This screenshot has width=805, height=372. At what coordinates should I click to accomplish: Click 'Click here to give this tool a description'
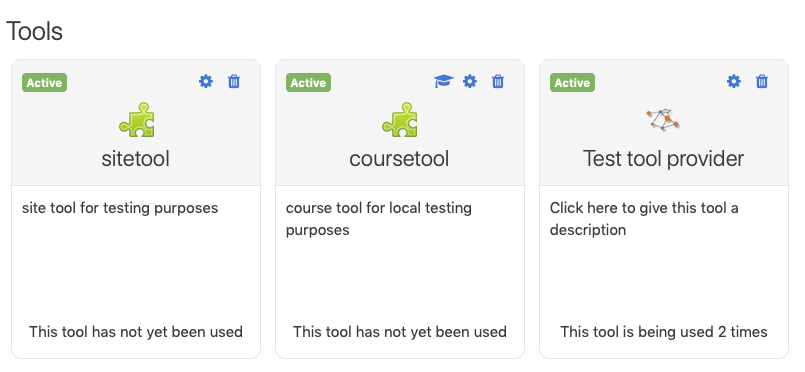[644, 219]
